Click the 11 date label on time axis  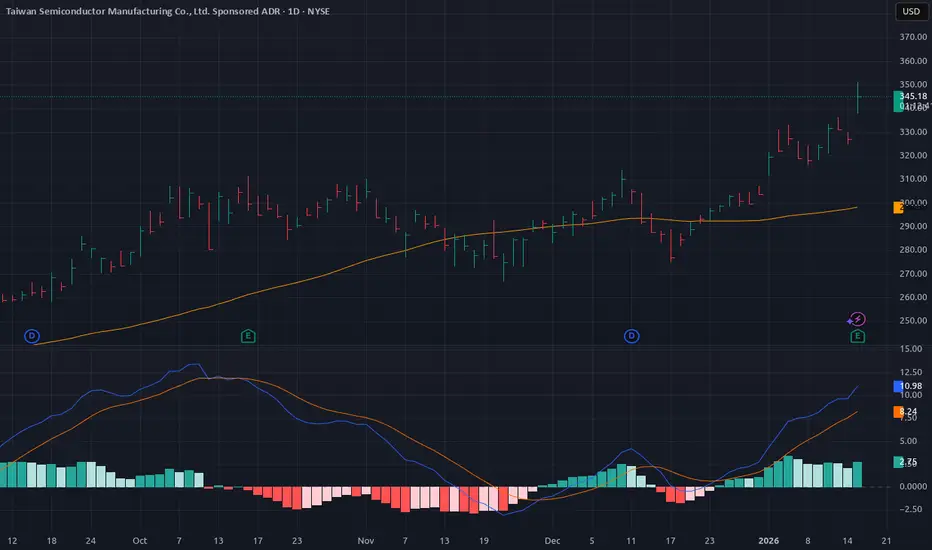pos(631,540)
